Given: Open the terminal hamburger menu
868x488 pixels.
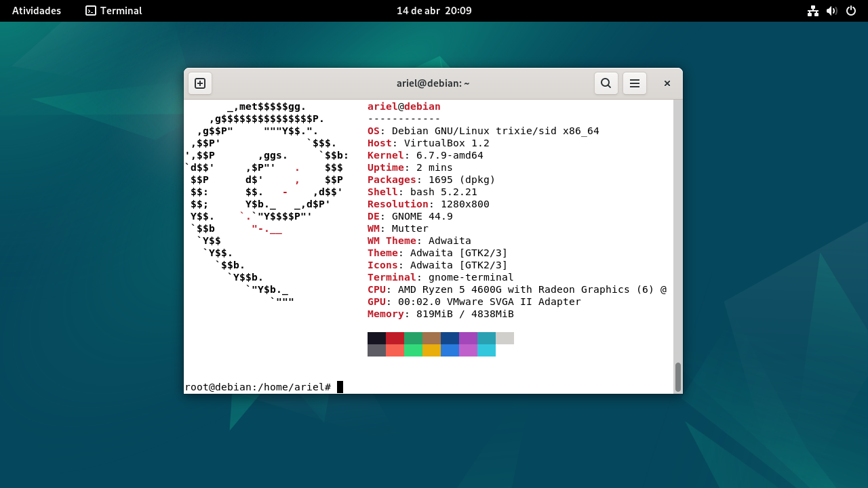Looking at the screenshot, I should pyautogui.click(x=635, y=83).
